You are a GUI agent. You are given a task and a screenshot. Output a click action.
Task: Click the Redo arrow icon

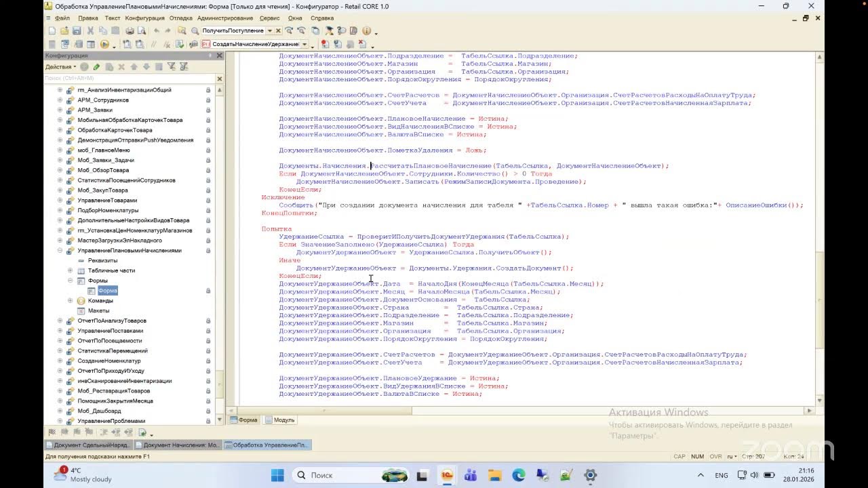pyautogui.click(x=168, y=30)
